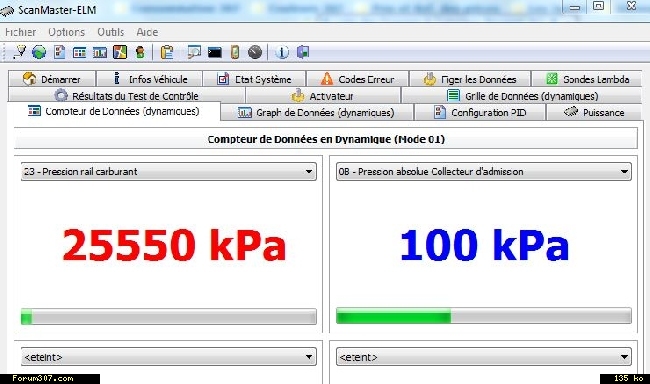Click the manifold pressure green progress bar

(x=484, y=316)
